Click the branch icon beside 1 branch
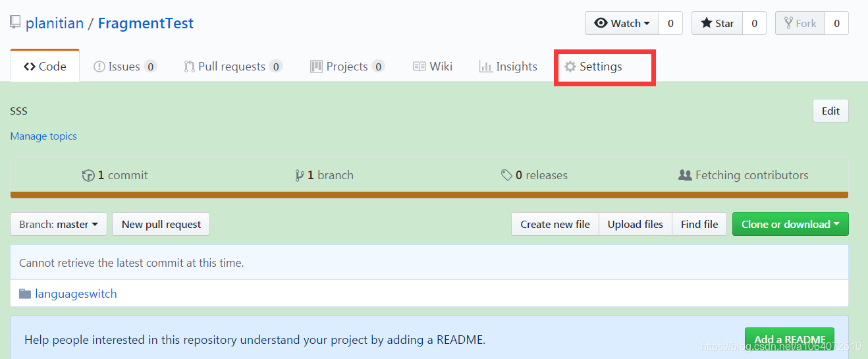This screenshot has width=868, height=359. pyautogui.click(x=300, y=175)
